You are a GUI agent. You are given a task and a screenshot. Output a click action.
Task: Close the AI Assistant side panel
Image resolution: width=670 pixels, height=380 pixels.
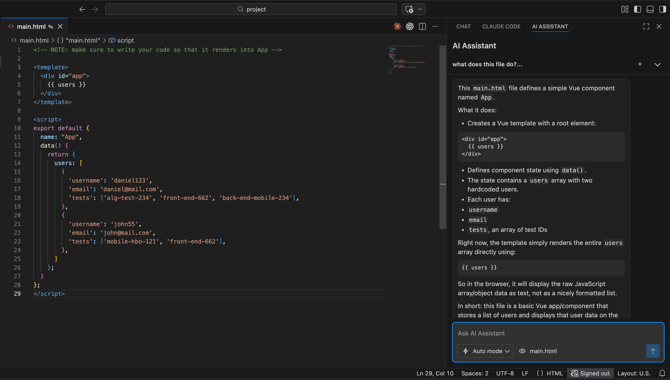pyautogui.click(x=659, y=27)
